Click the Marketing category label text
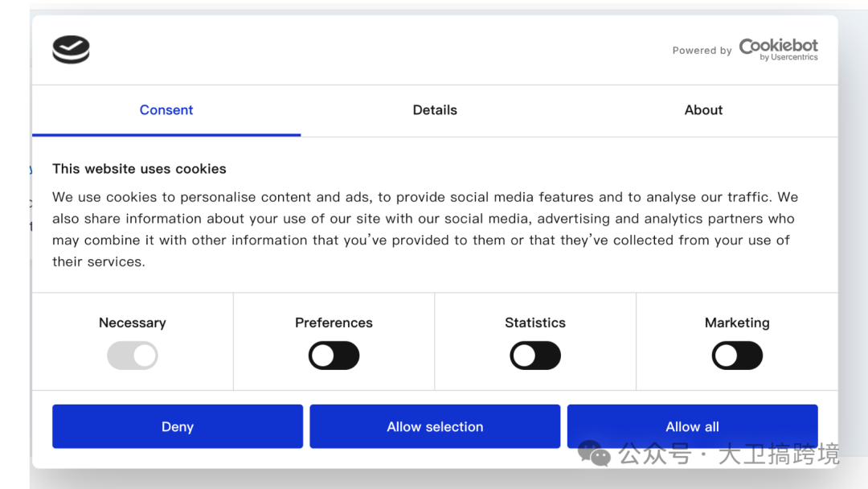Screen dimensions: 868x489 737,323
